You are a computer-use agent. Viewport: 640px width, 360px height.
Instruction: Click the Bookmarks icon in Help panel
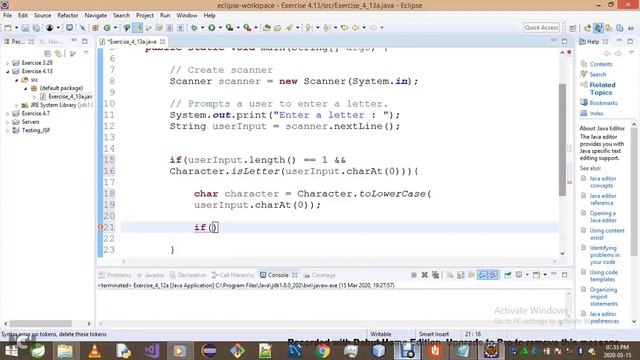[x=584, y=103]
